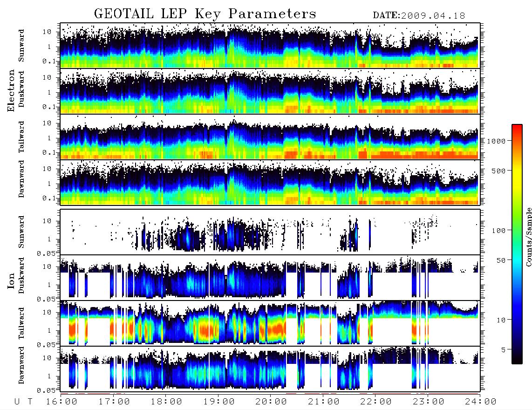The width and height of the screenshot is (532, 410).
Task: Click inside the Ion Sunward spectrogram panel
Action: [270, 232]
